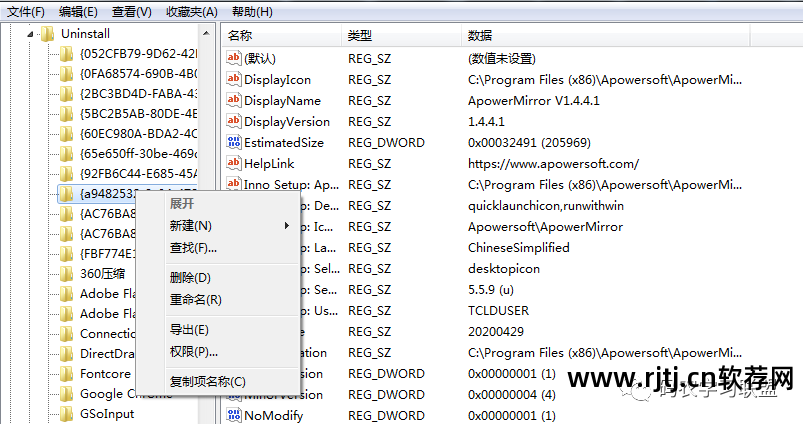Click folder icon of selected {a948253 key
The height and width of the screenshot is (424, 803).
(x=67, y=194)
